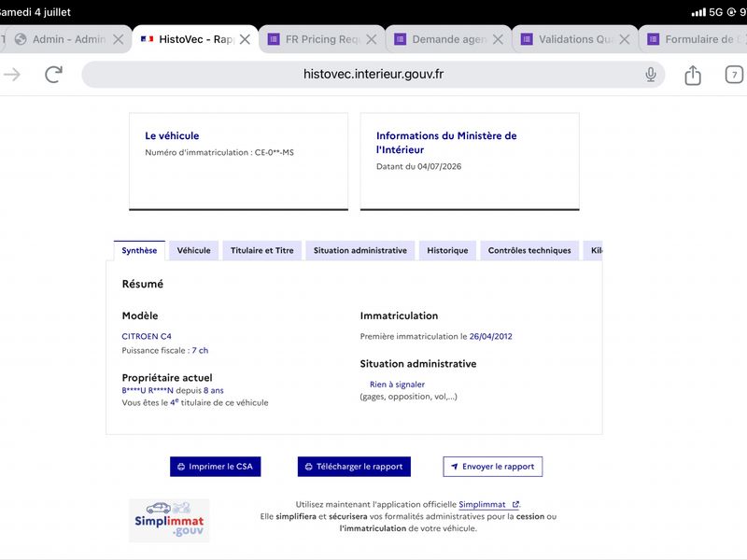Viewport: 747px width, 560px height.
Task: Click the form icon on Formulaire de tab
Action: [653, 39]
